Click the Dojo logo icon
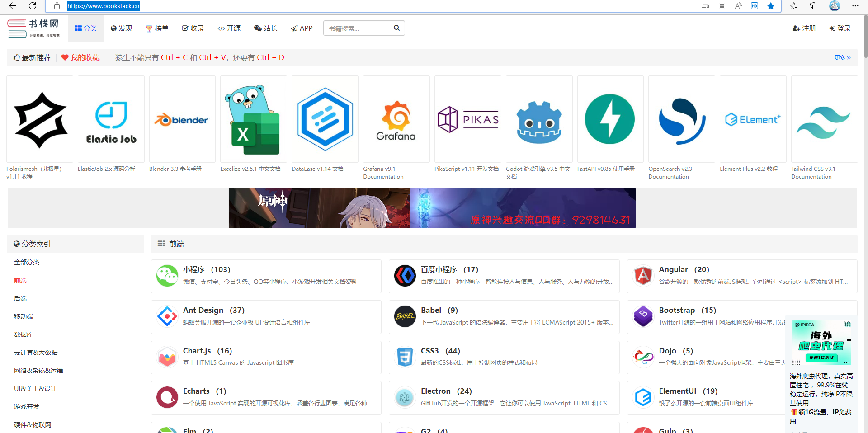The height and width of the screenshot is (433, 868). [643, 357]
